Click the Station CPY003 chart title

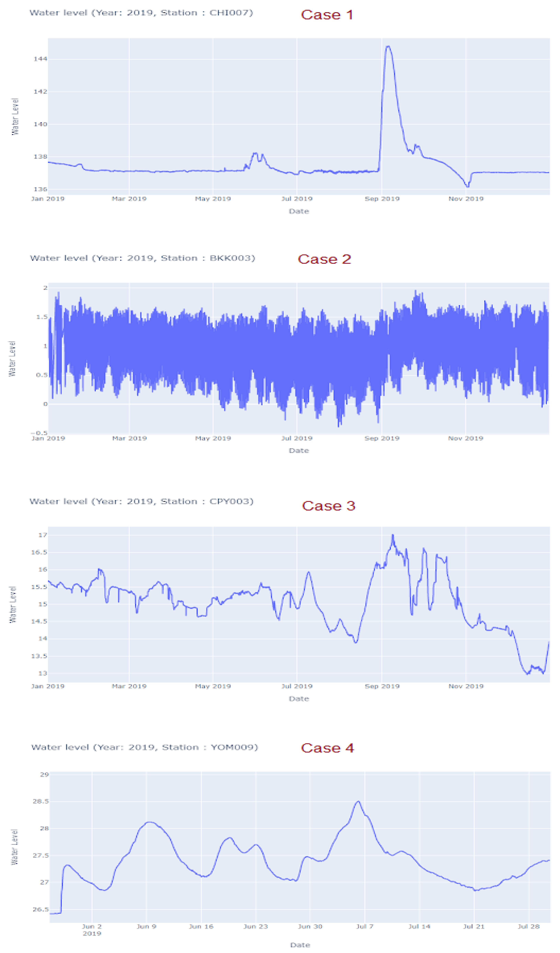pos(141,501)
